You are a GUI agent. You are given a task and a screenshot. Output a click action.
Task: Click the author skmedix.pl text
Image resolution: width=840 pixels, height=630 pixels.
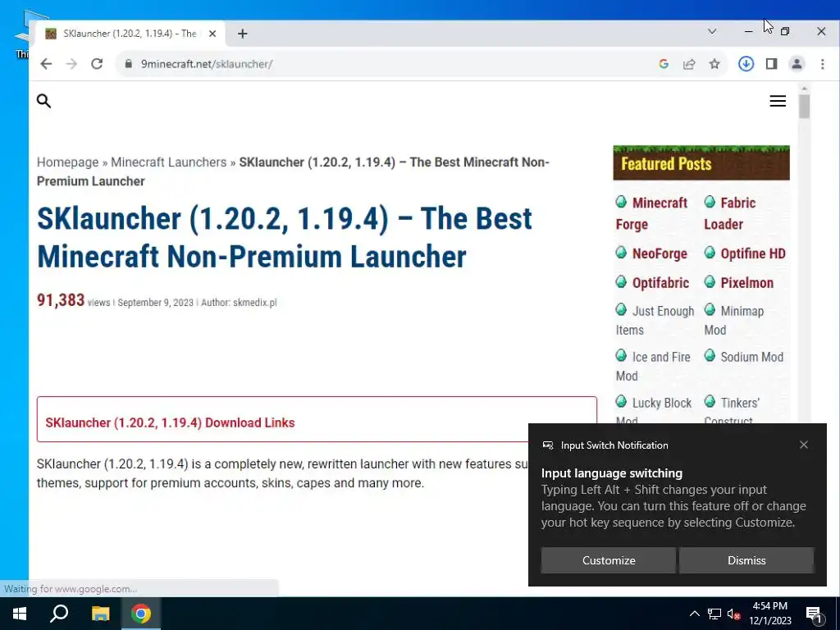[255, 302]
